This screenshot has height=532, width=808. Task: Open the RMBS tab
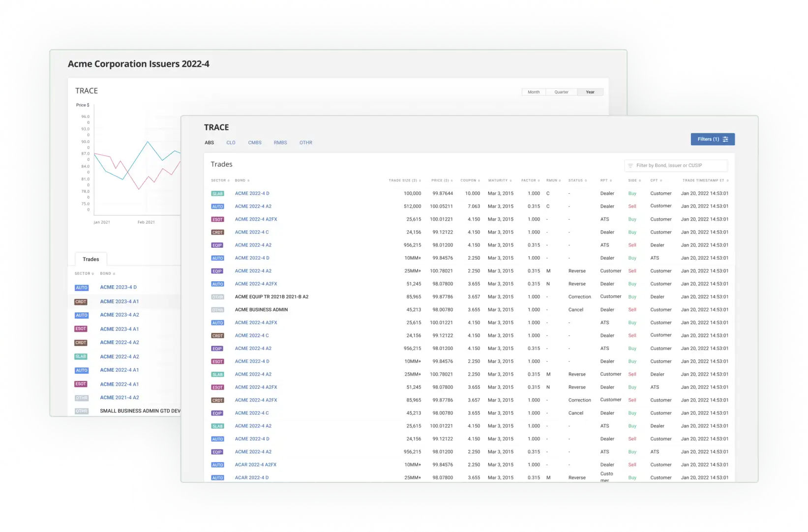280,143
